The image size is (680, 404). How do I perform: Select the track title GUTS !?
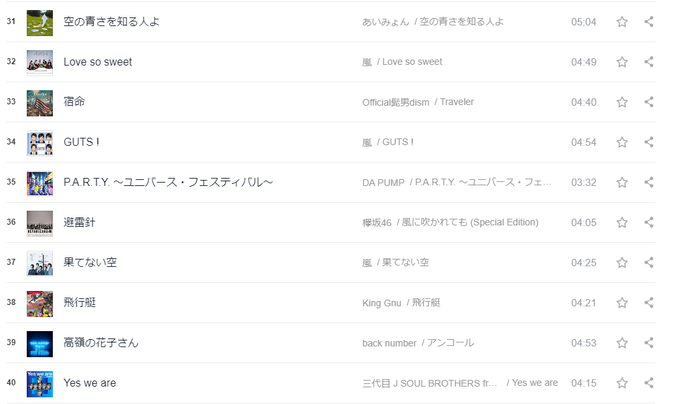click(82, 142)
